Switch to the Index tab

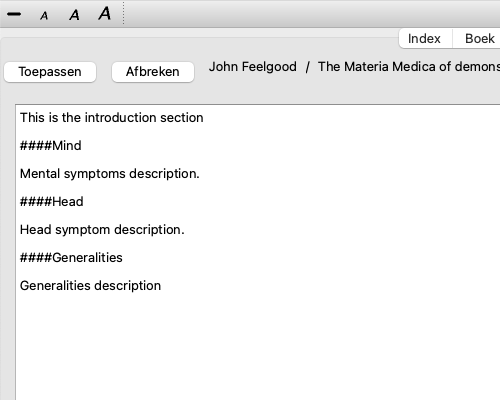424,39
